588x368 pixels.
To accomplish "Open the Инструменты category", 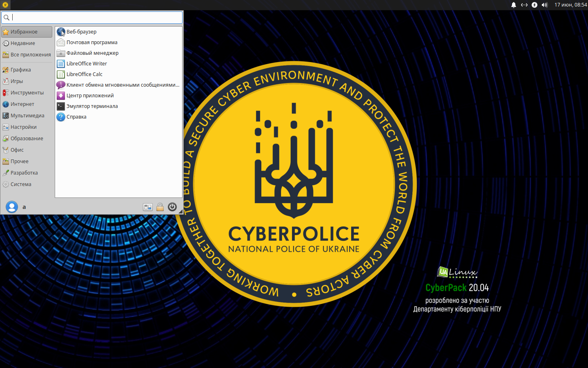I will (x=27, y=93).
